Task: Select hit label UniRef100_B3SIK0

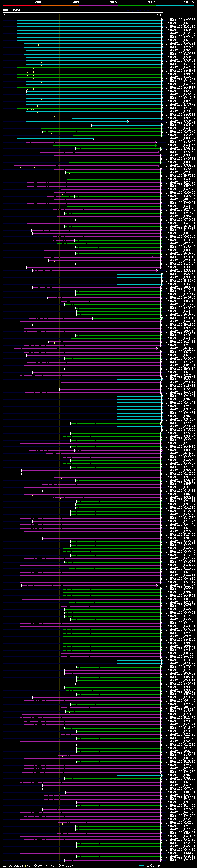Action: point(180,284)
